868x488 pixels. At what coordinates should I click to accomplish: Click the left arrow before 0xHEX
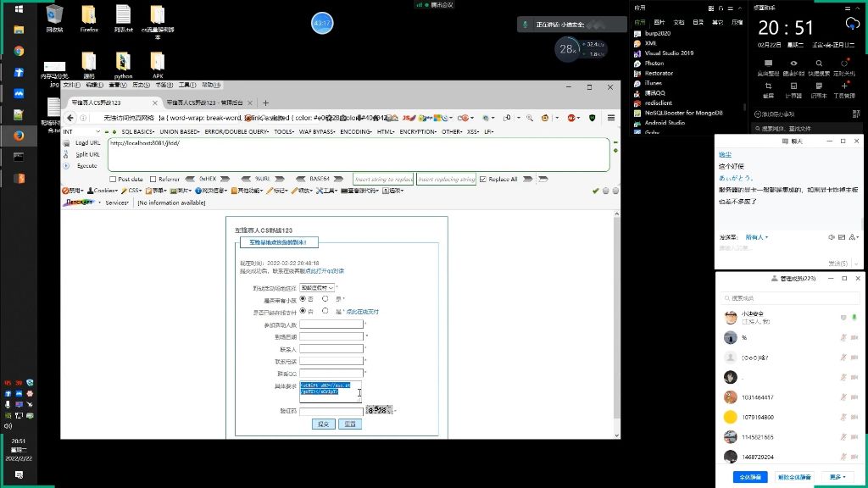click(190, 180)
